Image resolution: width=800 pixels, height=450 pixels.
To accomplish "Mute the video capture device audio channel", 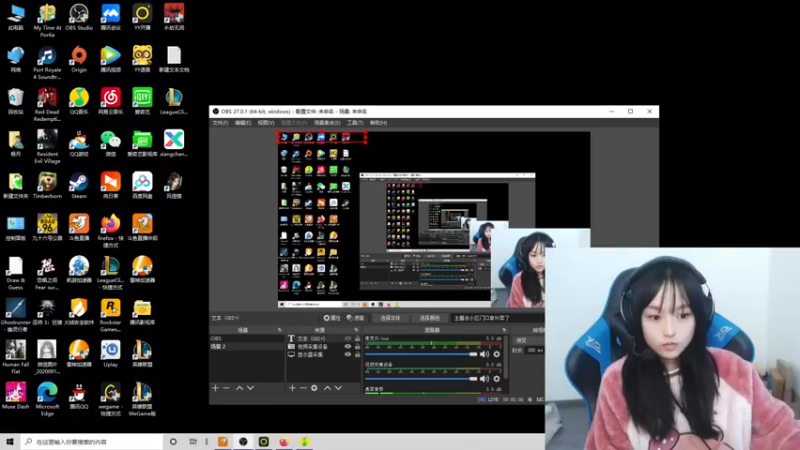I will pyautogui.click(x=484, y=379).
